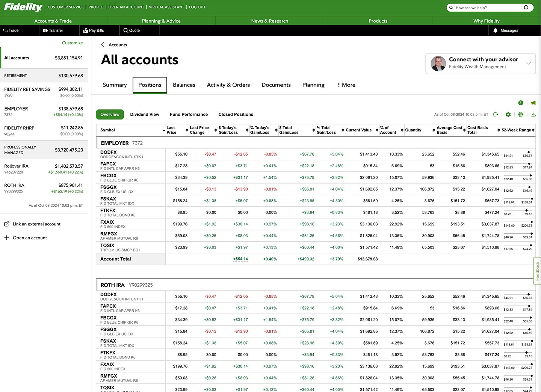Image resolution: width=541 pixels, height=392 pixels.
Task: Expand the Connect with your advisor chevron
Action: tap(529, 63)
